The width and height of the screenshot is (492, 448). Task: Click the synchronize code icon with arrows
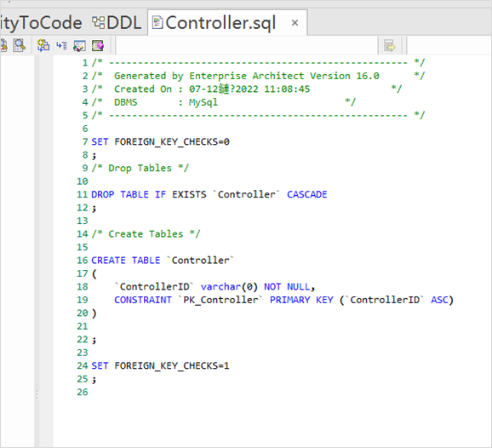(x=43, y=46)
